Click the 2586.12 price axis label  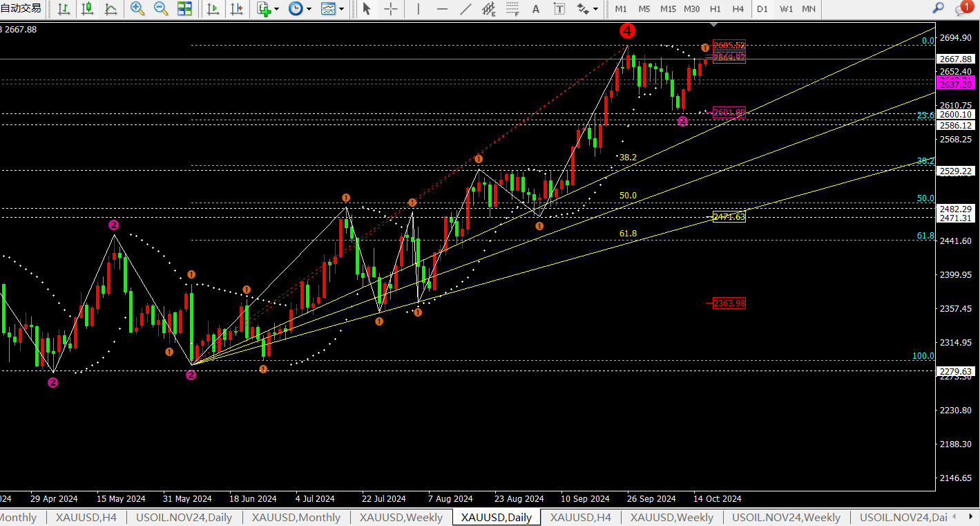pos(957,125)
